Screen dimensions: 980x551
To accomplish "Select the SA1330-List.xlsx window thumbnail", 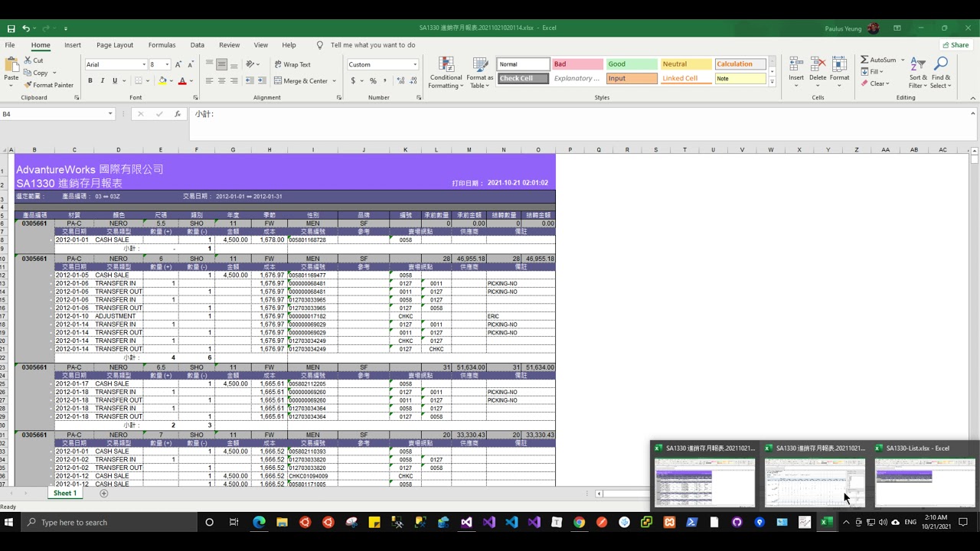I will click(926, 474).
